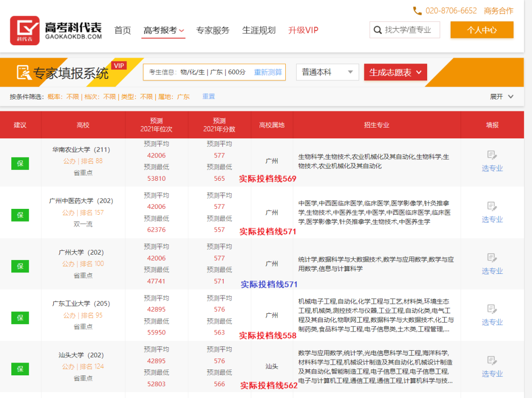Click the 高校属地 column header
Viewport: 532px width, 398px height.
tap(272, 125)
